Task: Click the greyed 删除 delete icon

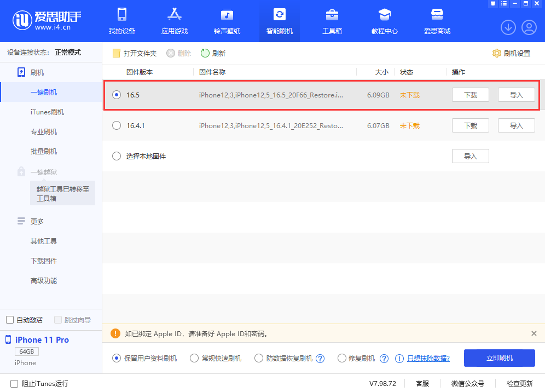Action: click(170, 53)
